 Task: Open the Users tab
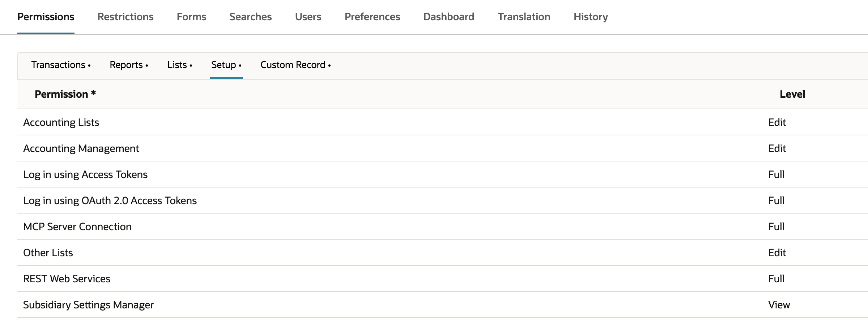(308, 17)
